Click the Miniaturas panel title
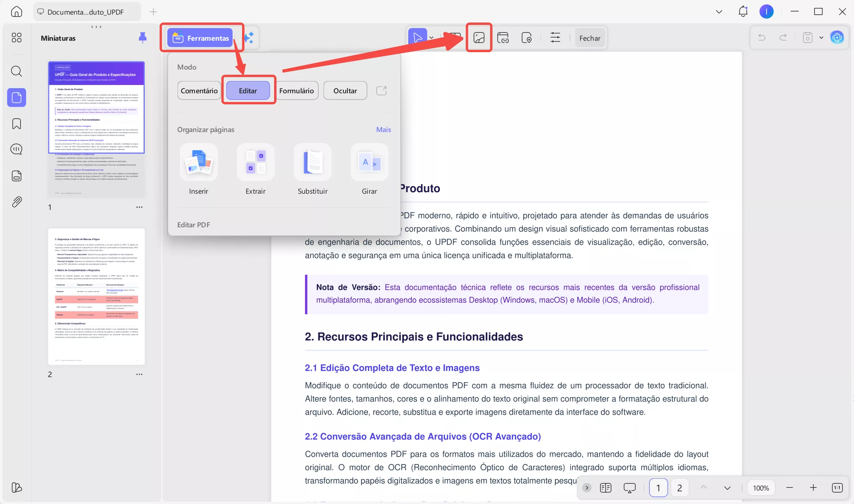 pos(58,38)
